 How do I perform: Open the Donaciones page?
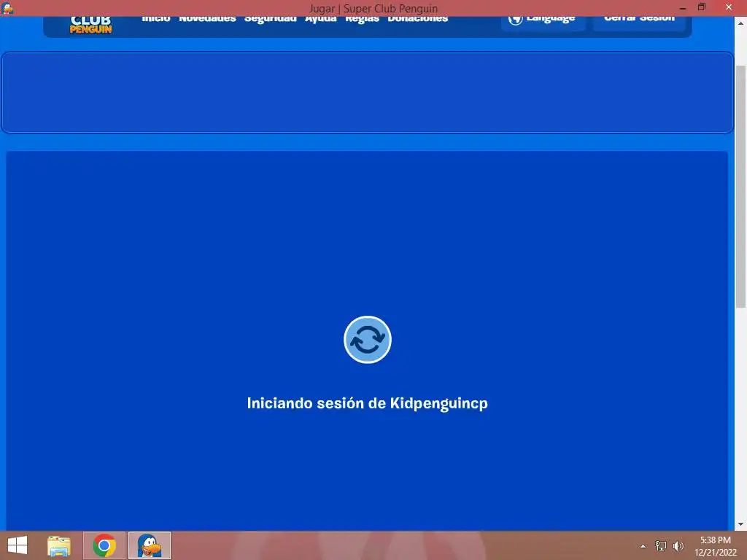418,20
